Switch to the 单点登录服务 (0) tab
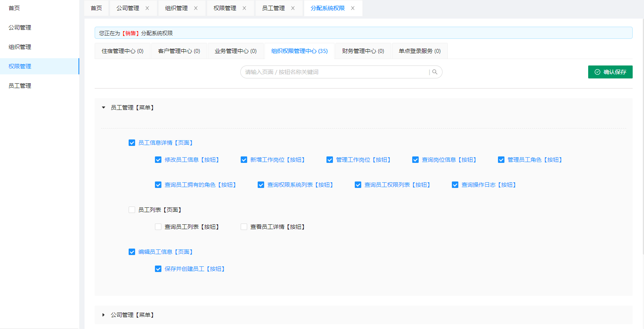The height and width of the screenshot is (329, 644). pyautogui.click(x=420, y=51)
